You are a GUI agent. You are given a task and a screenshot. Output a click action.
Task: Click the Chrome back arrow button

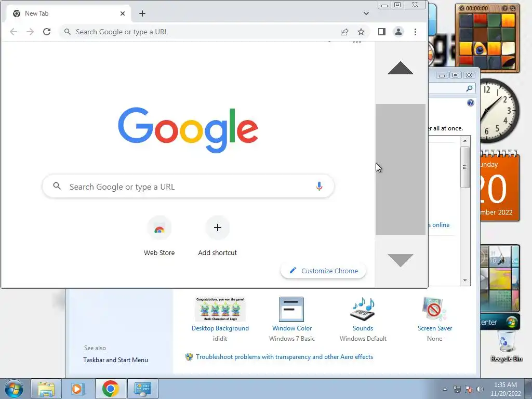click(14, 32)
